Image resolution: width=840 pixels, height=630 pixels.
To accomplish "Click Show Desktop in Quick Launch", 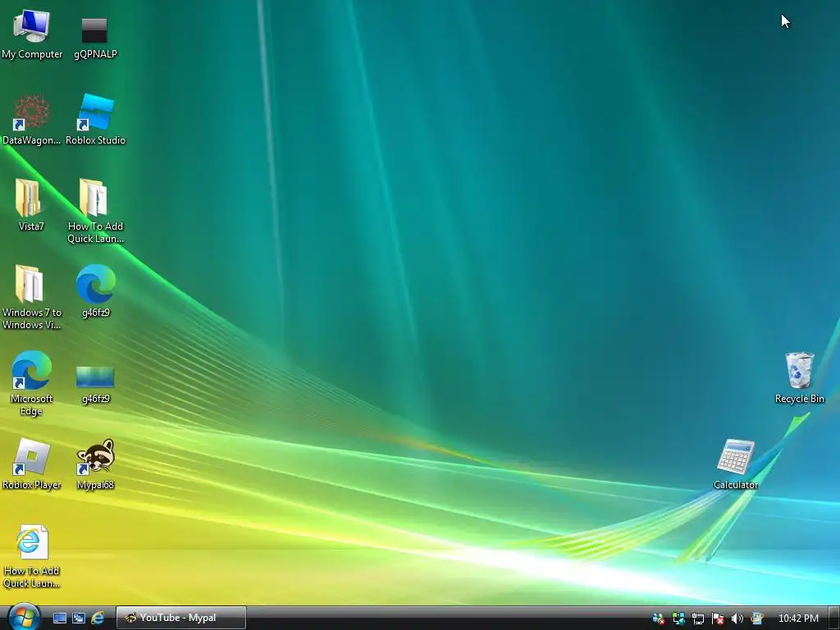I will click(59, 619).
